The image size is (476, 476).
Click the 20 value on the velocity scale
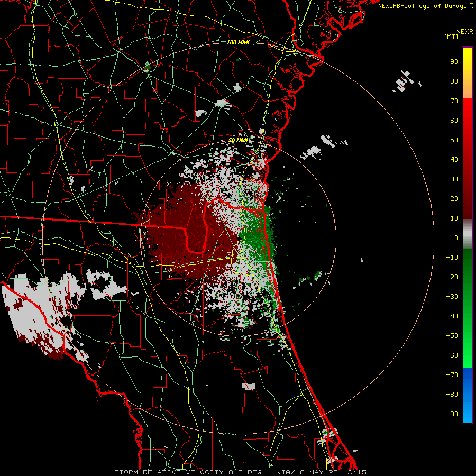[x=454, y=199]
